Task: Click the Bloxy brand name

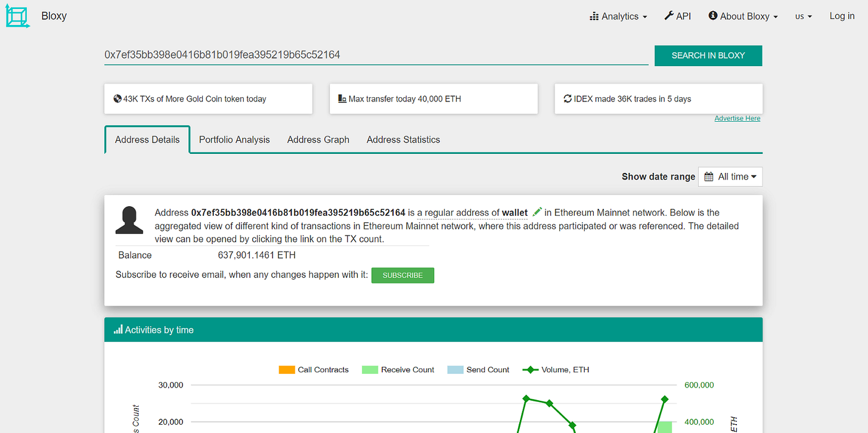Action: [x=54, y=16]
